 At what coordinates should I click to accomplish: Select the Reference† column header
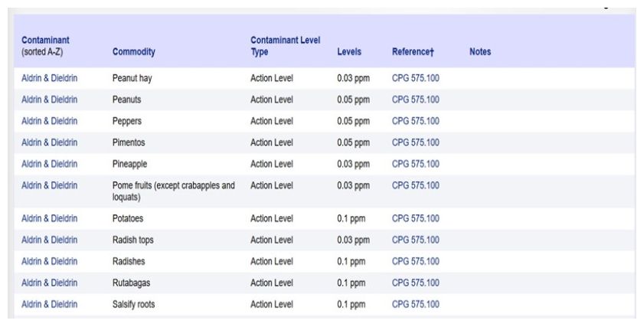tap(413, 52)
